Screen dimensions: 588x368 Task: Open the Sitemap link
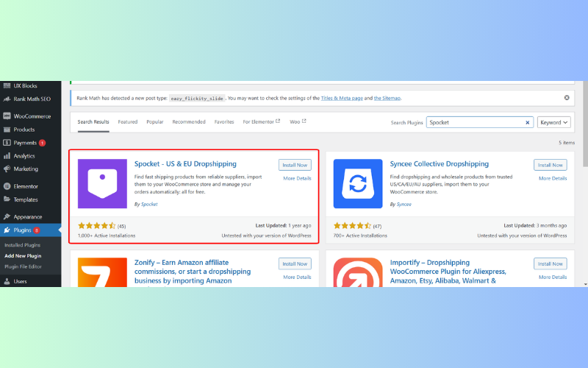[387, 98]
